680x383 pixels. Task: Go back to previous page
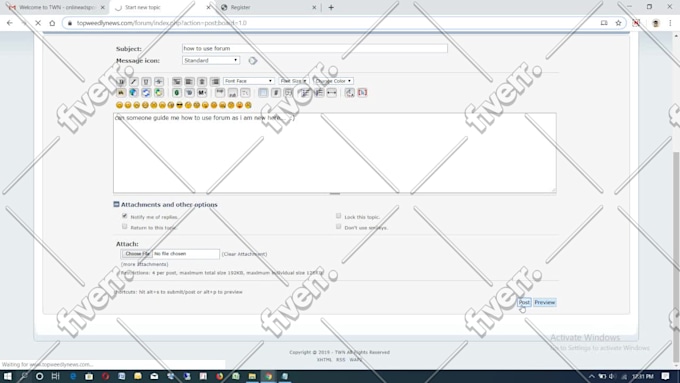pyautogui.click(x=10, y=23)
